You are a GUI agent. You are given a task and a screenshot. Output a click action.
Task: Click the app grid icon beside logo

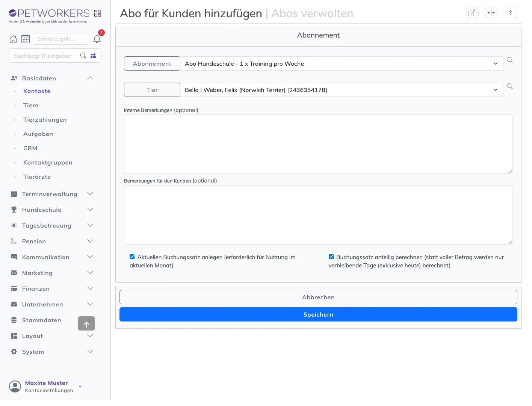pos(98,14)
